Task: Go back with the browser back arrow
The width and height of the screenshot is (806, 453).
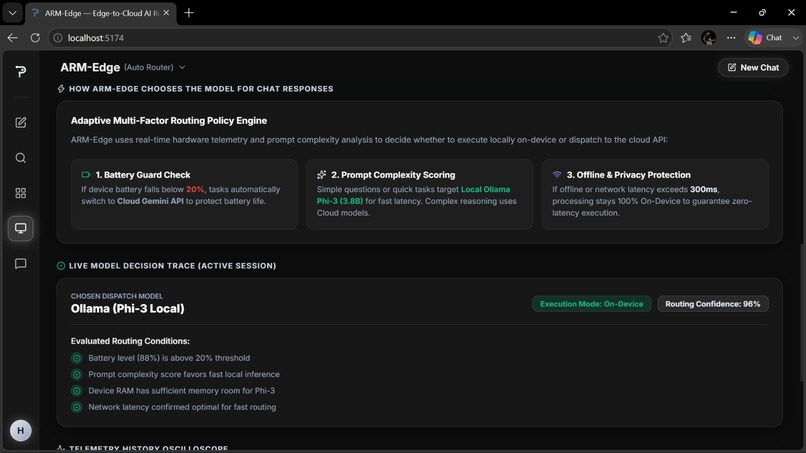Action: click(12, 38)
